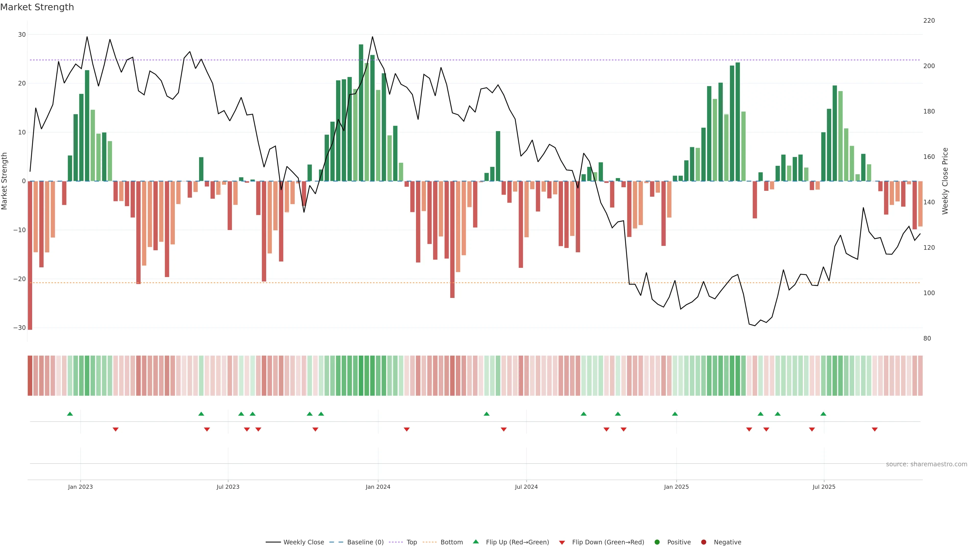Click the green Flip Up legend triangle
980x551 pixels.
pos(475,542)
